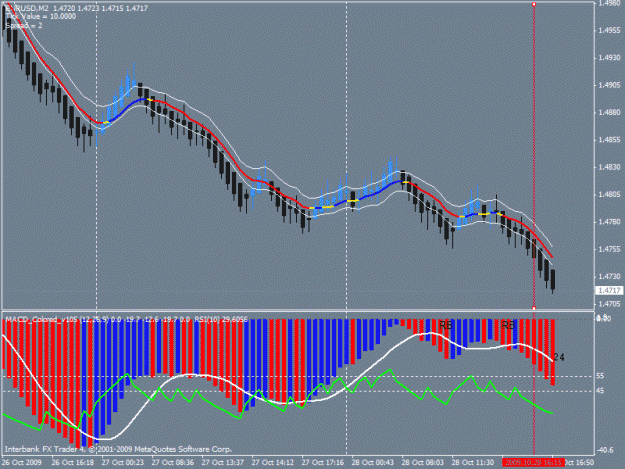
Task: Click the 55 level label in the indicator
Action: point(600,376)
